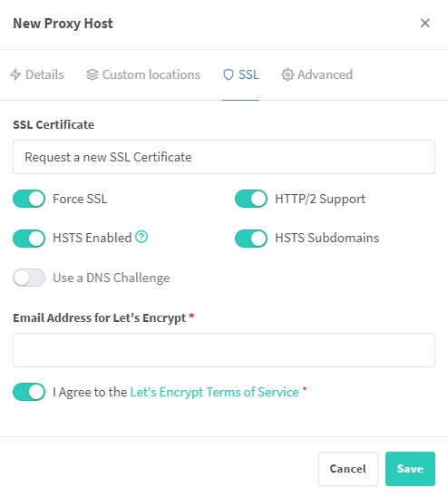448x498 pixels.
Task: Go to the Advanced tab label
Action: [x=325, y=74]
